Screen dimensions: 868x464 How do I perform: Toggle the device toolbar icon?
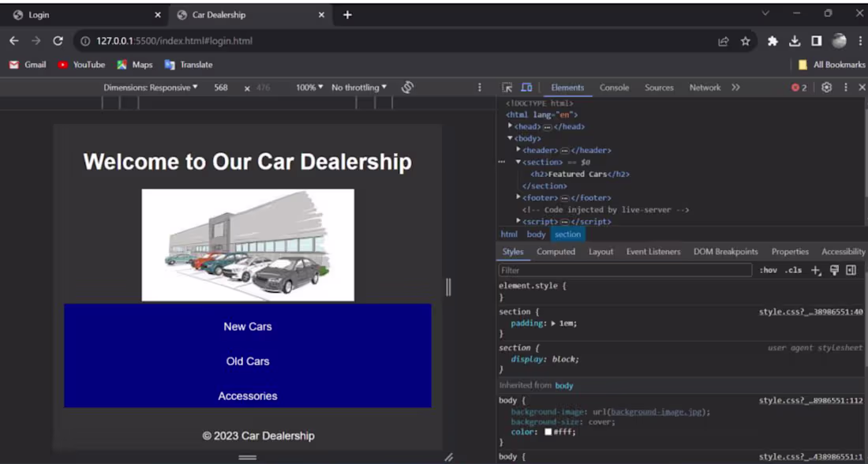pyautogui.click(x=526, y=88)
